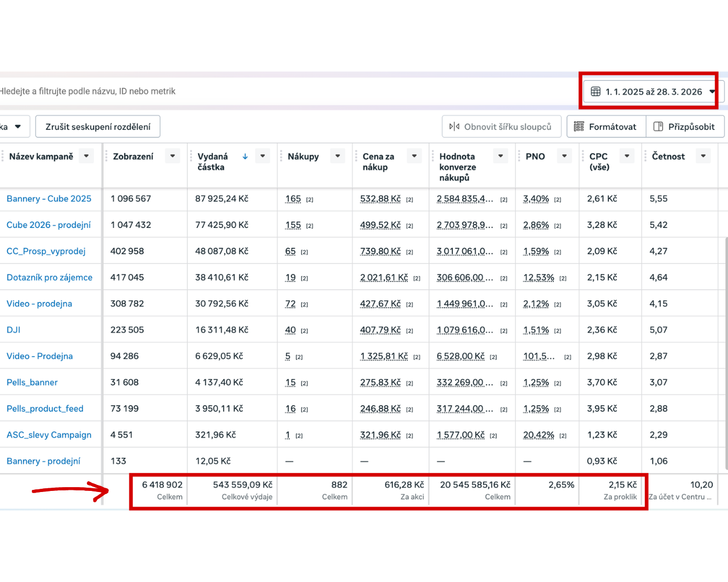Viewport: 728px width, 582px height.
Task: Click the Formátovat table icon button
Action: click(x=606, y=127)
